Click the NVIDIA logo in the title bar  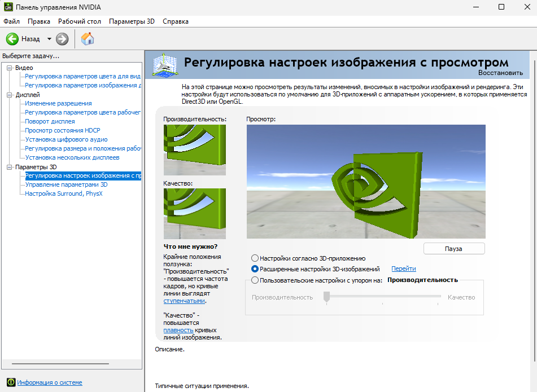click(8, 7)
